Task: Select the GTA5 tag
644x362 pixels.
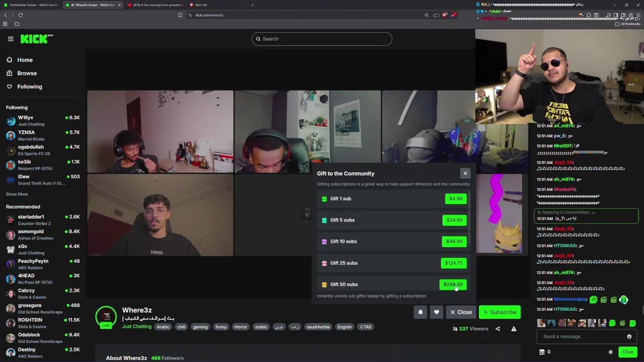Action: pos(366,327)
